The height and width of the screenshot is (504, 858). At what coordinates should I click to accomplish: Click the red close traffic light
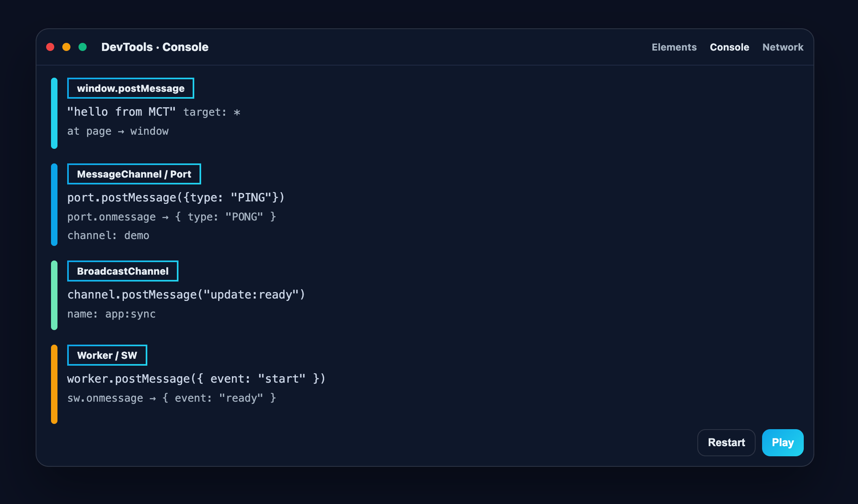coord(50,47)
